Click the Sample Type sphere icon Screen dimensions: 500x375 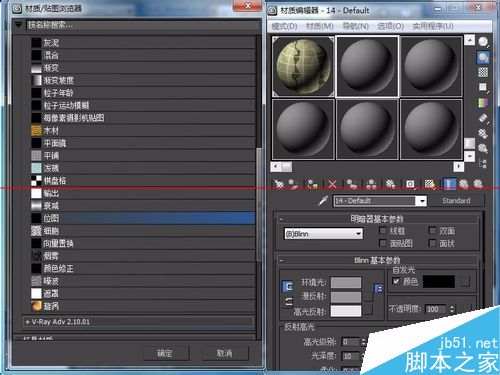click(x=483, y=42)
